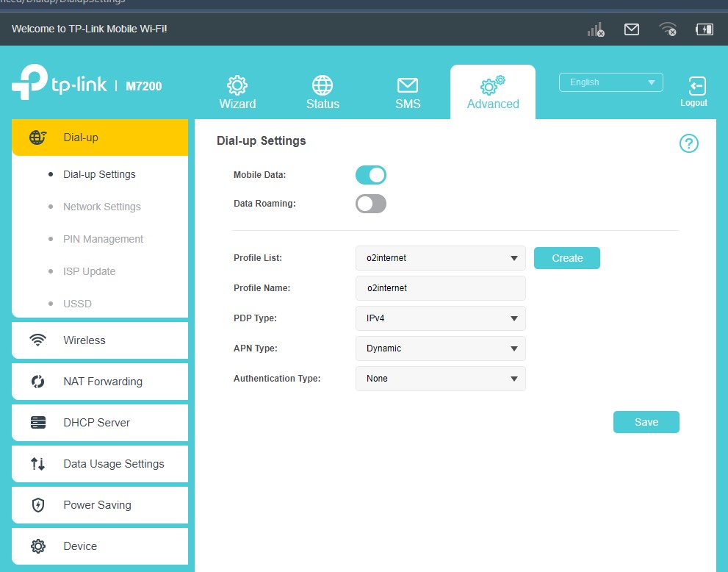Click the SMS envelope icon
The image size is (728, 572).
tap(408, 85)
